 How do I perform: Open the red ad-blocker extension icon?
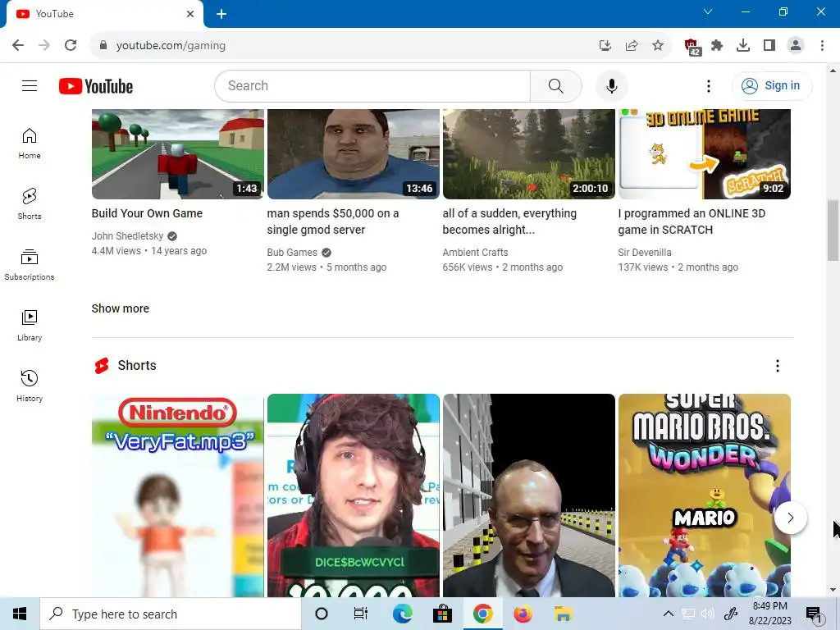(x=692, y=47)
